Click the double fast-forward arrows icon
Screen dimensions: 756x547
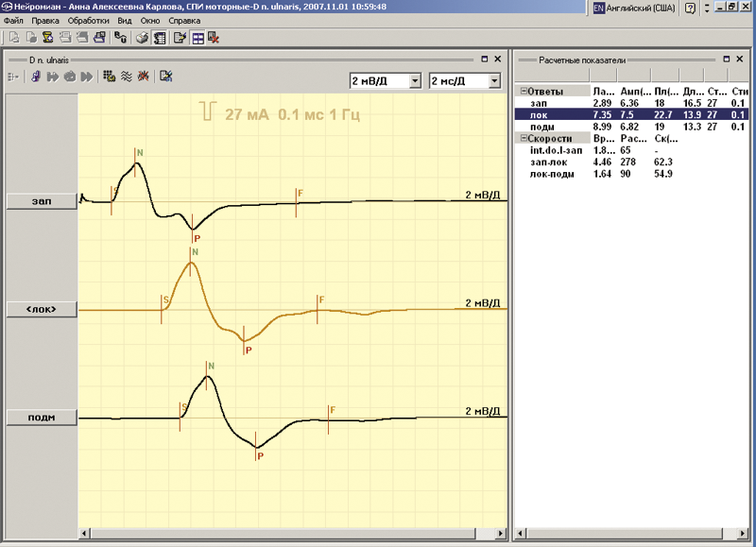pos(87,77)
